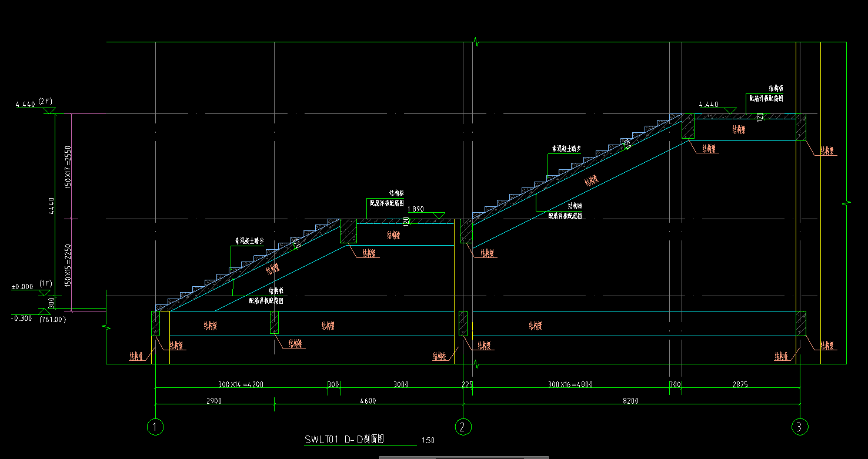The width and height of the screenshot is (868, 459).
Task: Select the '素混凝土踏步' label on lower stair flight
Action: (x=250, y=241)
